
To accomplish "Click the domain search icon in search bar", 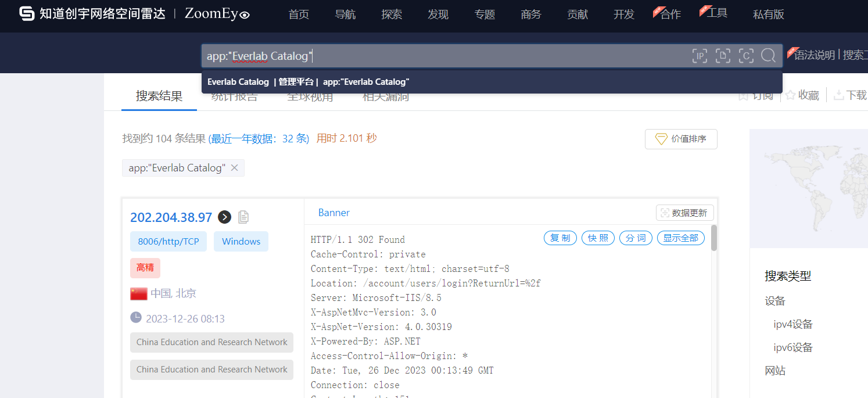I will click(723, 56).
